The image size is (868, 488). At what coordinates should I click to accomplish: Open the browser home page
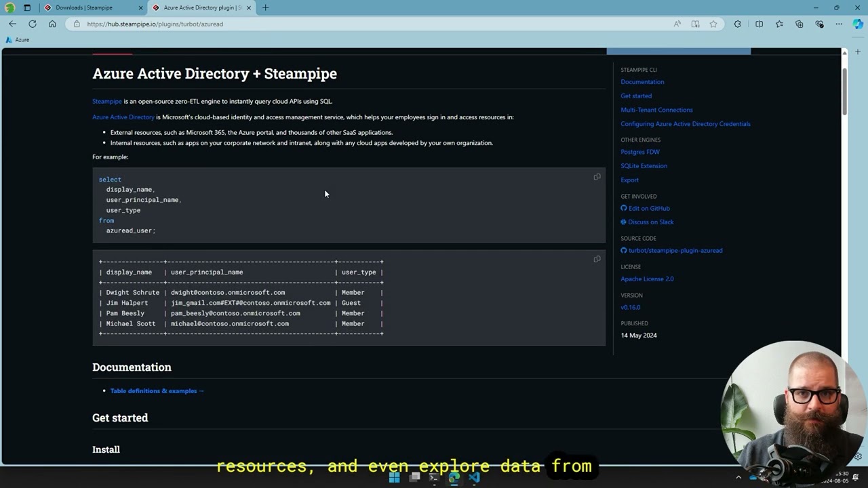(x=52, y=24)
